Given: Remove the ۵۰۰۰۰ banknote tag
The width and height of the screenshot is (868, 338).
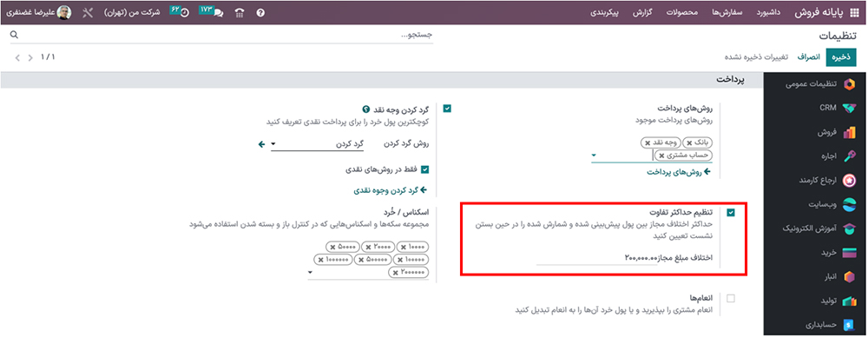Looking at the screenshot, I should click(332, 247).
